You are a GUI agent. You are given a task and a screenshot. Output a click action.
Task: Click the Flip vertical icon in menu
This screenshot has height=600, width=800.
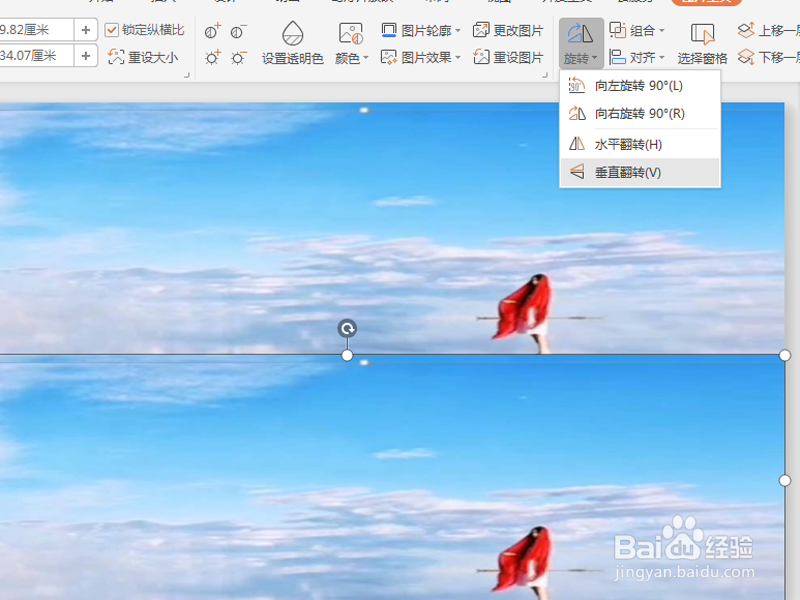[577, 172]
